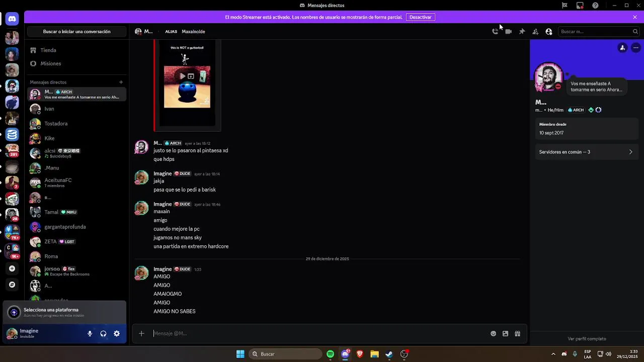The image size is (644, 362).
Task: Open direct message with jorsoo
Action: tap(77, 271)
